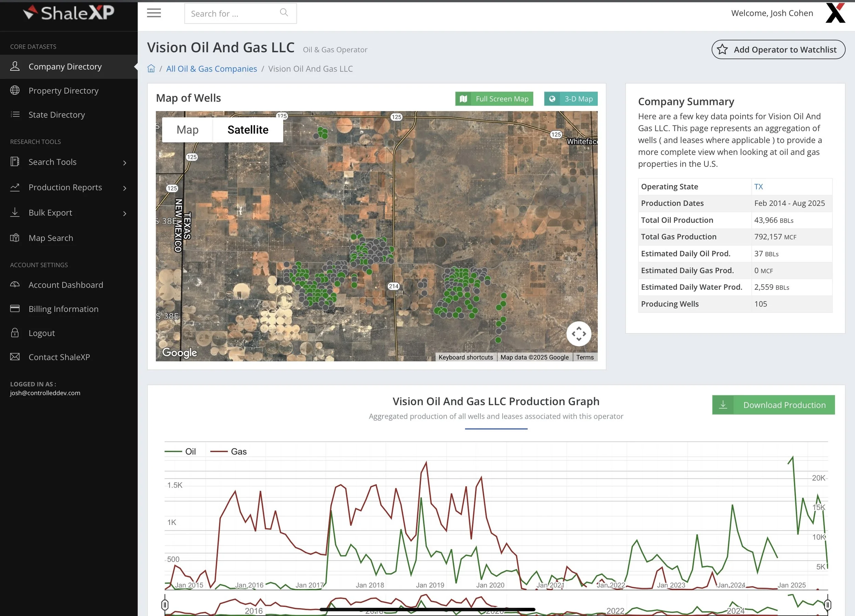
Task: Click the Download Production button
Action: [x=773, y=405]
